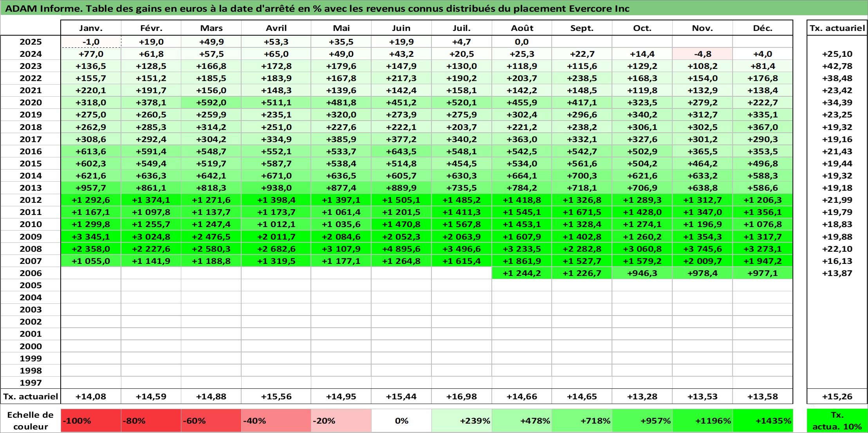The image size is (868, 433).
Task: Click the +1 244,2 cell for August 2006
Action: [x=522, y=273]
